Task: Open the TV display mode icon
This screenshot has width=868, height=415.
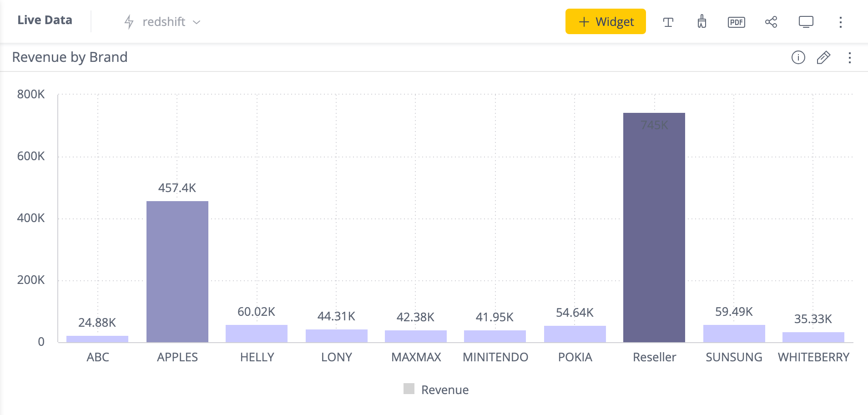Action: (x=806, y=22)
